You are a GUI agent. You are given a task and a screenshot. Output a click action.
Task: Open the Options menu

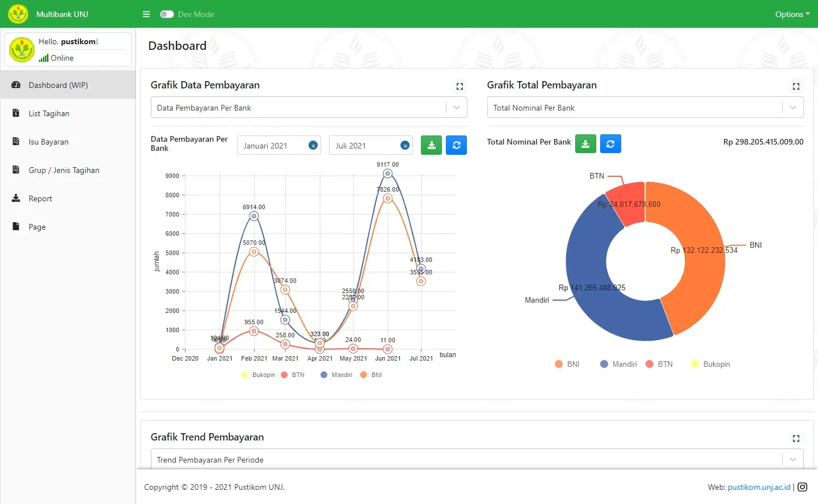click(x=792, y=14)
